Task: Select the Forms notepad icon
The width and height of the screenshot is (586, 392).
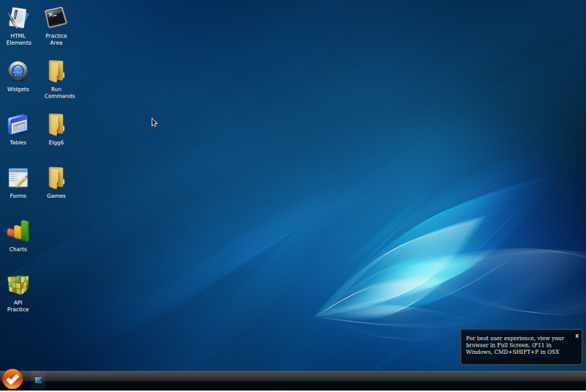Action: [x=18, y=178]
